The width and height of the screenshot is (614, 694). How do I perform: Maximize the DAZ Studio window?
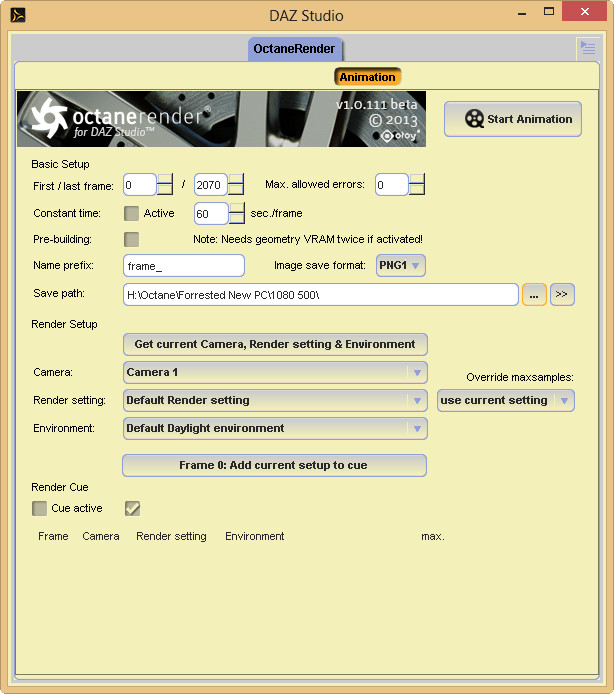[549, 12]
